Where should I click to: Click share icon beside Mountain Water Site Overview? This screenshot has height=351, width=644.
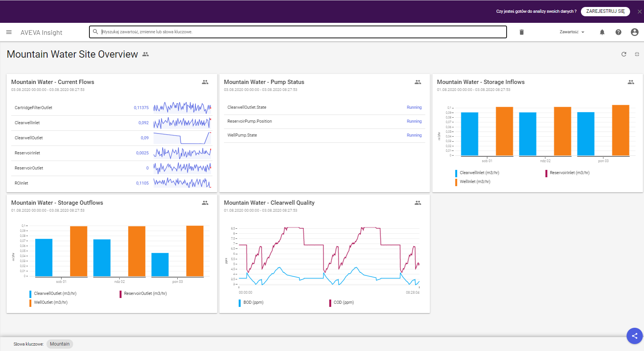146,54
